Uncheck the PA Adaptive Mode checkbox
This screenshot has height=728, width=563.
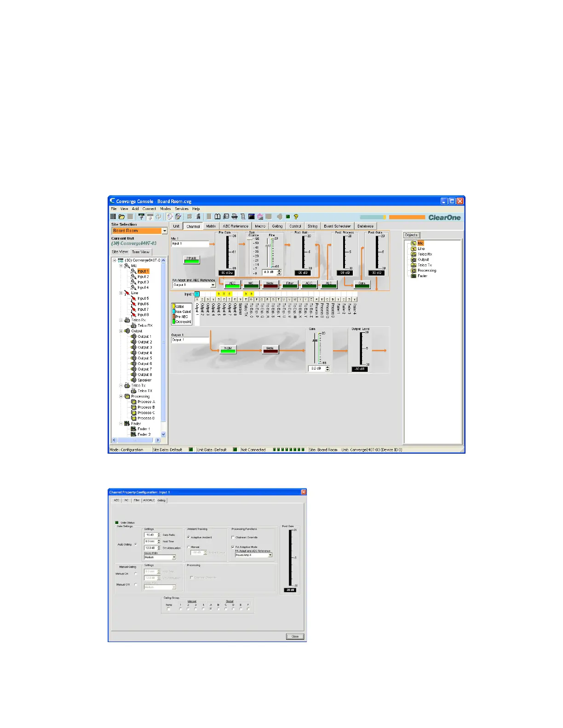(233, 547)
